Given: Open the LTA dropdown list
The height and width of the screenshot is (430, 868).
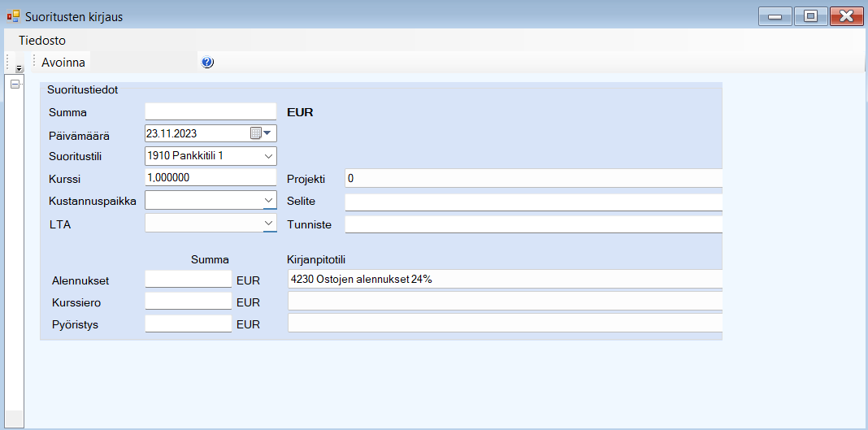Looking at the screenshot, I should 268,223.
